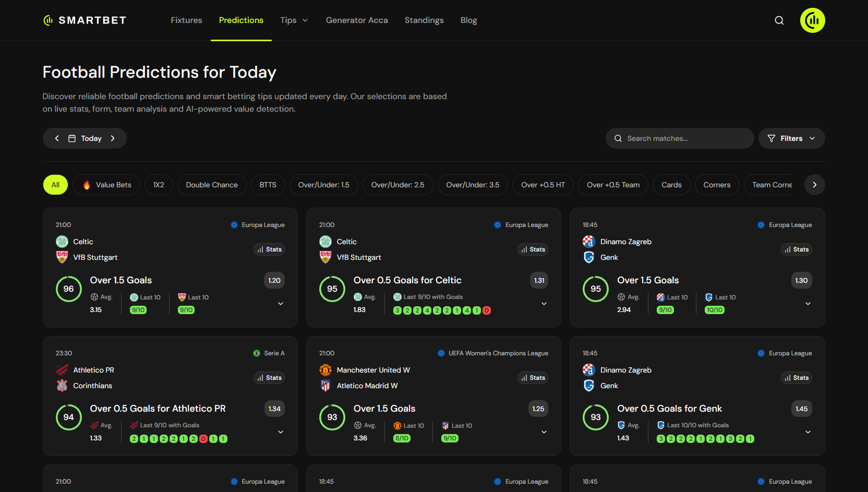Screen dimensions: 868x492
Task: Expand the Over 0.5 Goals for Athletico PR card
Action: click(x=281, y=432)
